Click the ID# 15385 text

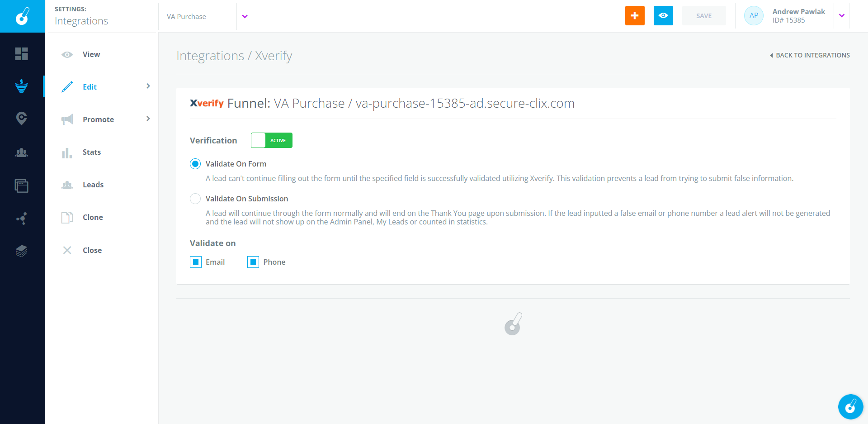788,20
